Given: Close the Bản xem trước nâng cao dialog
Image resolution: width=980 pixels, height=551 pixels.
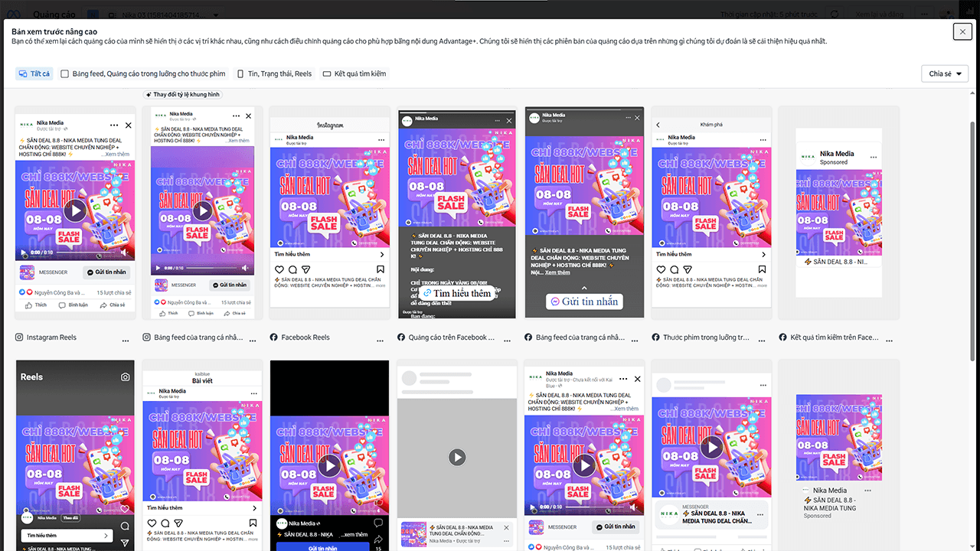Looking at the screenshot, I should tap(962, 31).
